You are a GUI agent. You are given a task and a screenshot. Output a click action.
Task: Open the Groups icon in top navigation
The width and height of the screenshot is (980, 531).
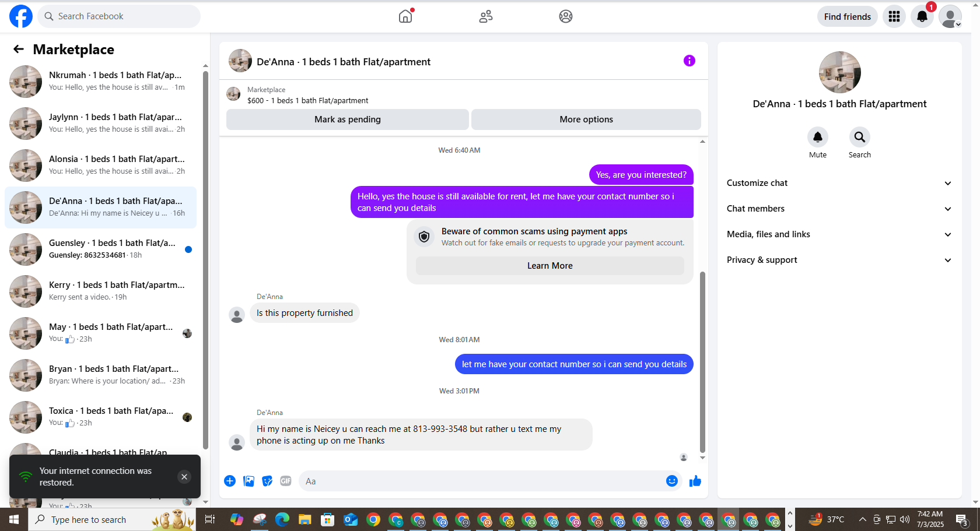[566, 16]
